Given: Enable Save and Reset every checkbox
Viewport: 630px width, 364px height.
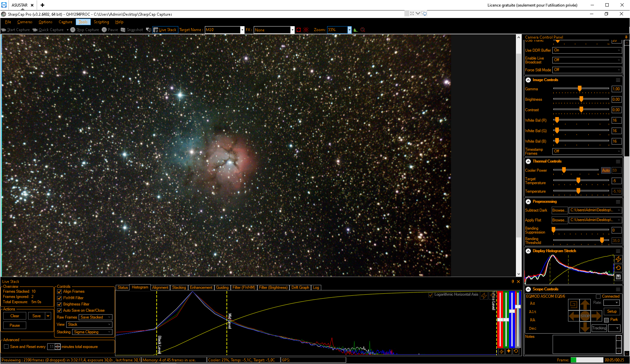Looking at the screenshot, I should pos(6,347).
